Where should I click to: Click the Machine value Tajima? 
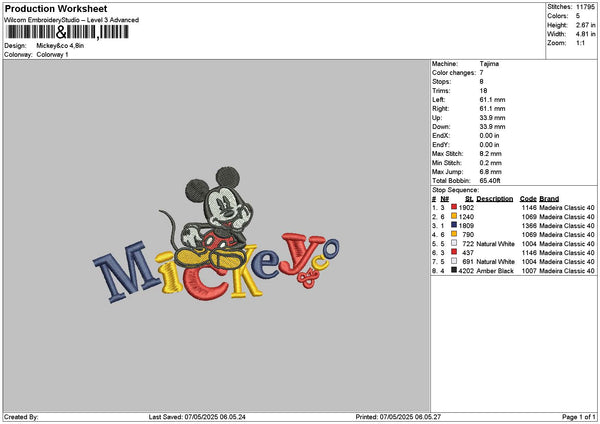489,64
